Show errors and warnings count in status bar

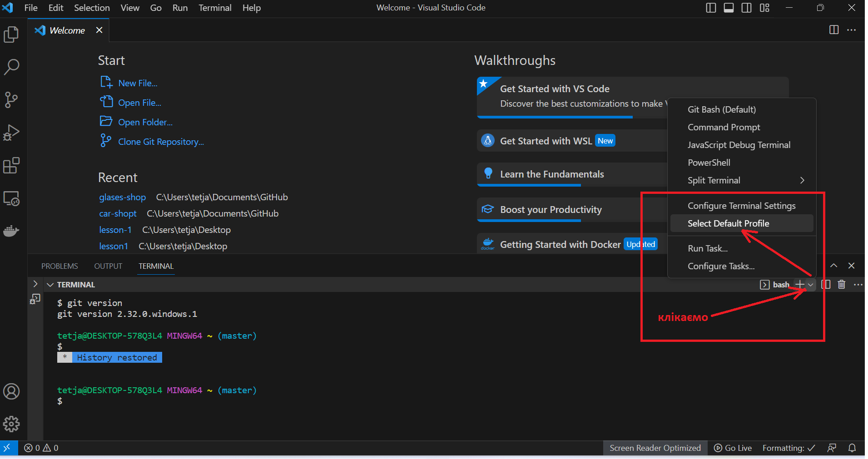click(x=41, y=448)
